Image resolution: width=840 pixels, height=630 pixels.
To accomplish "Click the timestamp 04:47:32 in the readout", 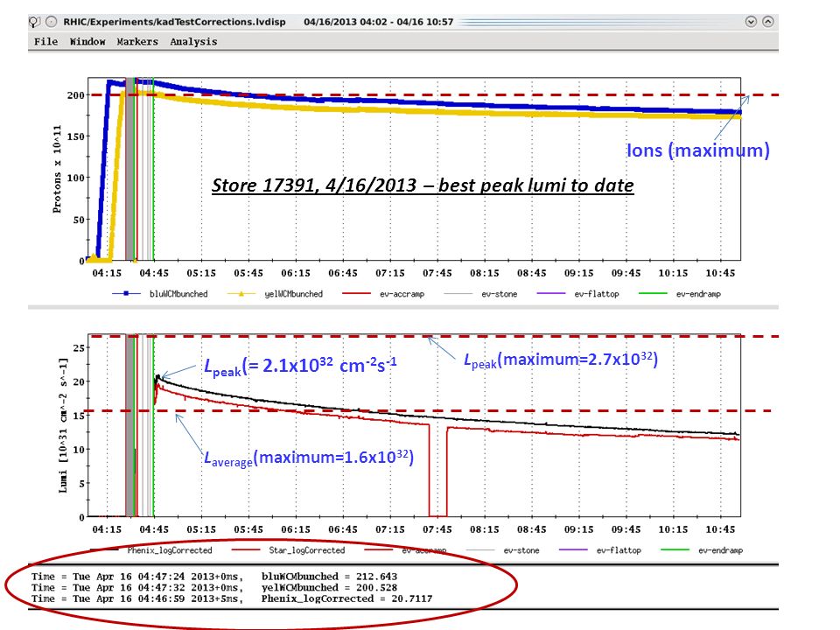I will 161,588.
